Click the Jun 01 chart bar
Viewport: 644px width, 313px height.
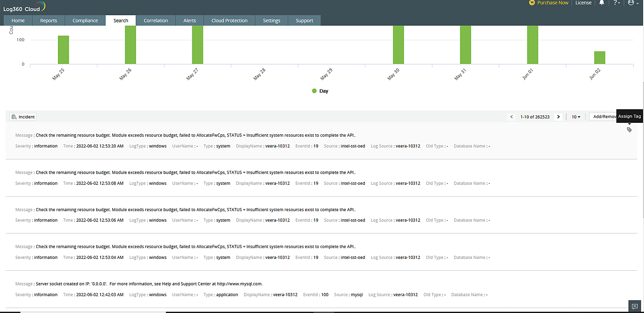(x=533, y=45)
